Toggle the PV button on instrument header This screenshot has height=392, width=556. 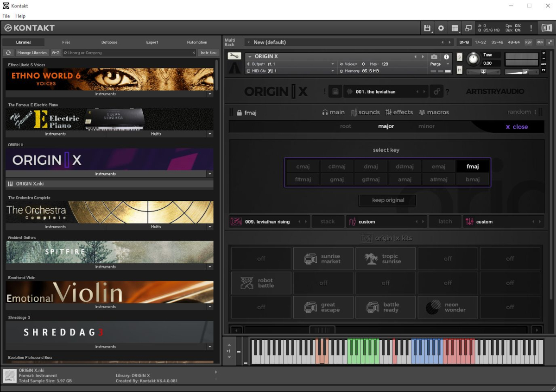pyautogui.click(x=544, y=70)
